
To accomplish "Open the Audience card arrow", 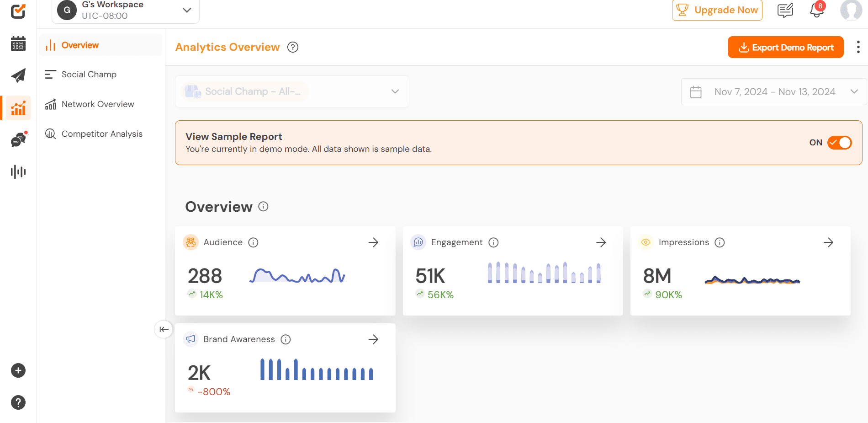I will coord(373,242).
